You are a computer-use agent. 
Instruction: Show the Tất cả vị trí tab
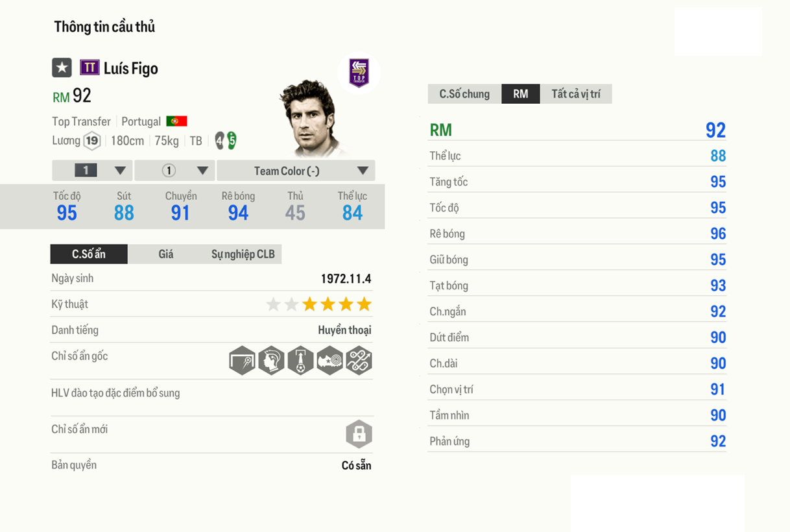tap(576, 94)
